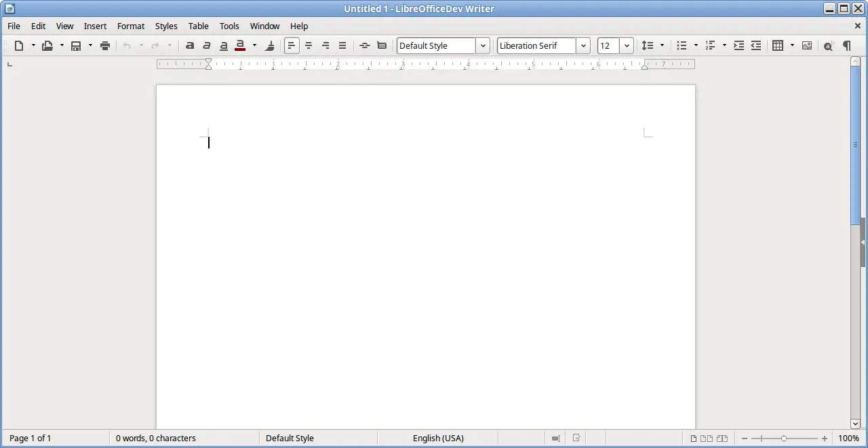Click the Increase Indent icon
868x448 pixels.
739,45
